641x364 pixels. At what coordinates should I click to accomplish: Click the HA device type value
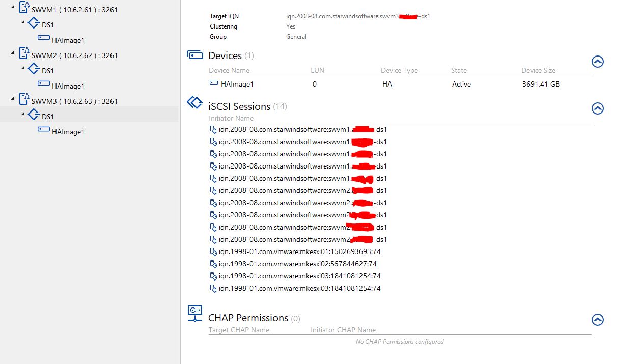(x=387, y=84)
